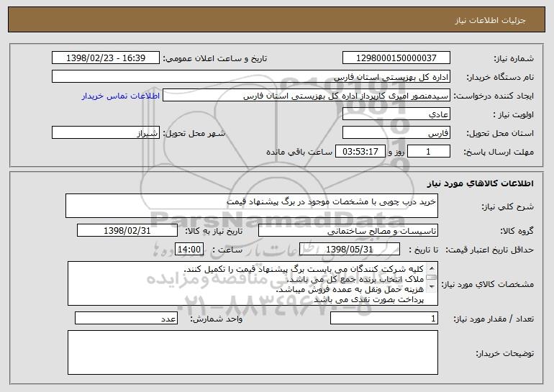Click the label مهلت ارسال پاسخ

pos(499,152)
